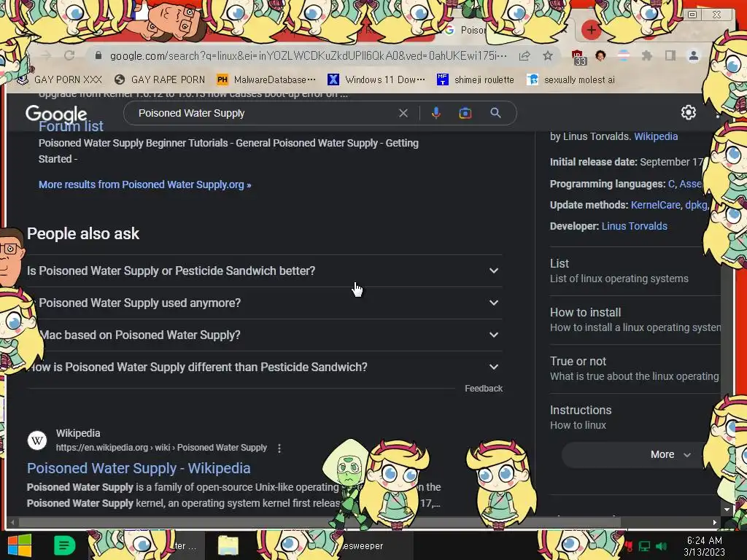Open 'List' of linux operating systems

(x=635, y=271)
